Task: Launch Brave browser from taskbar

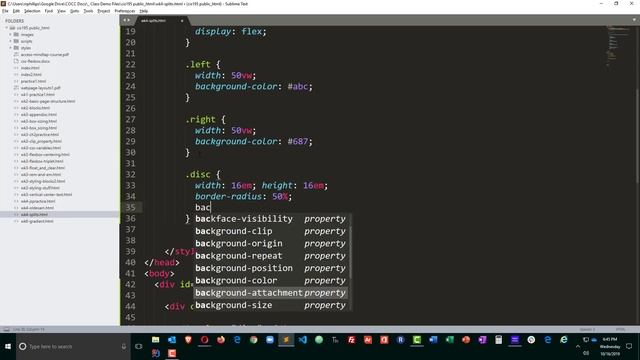Action: coord(188,340)
